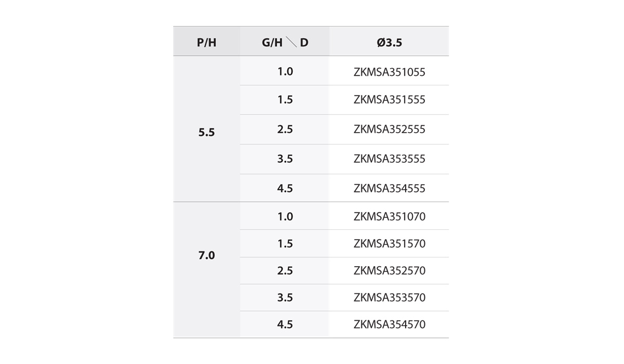This screenshot has height=364, width=624.
Task: Select part number ZKMSA354570
Action: tap(389, 324)
